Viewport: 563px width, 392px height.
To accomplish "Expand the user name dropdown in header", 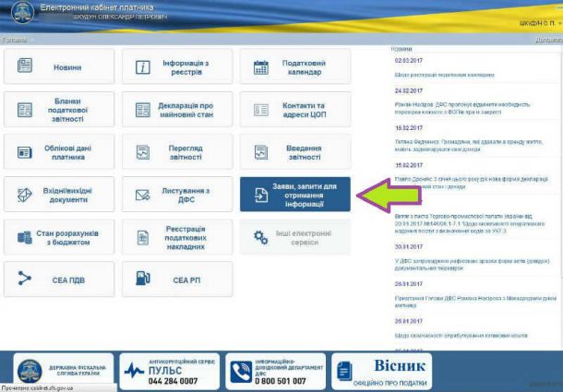I will point(540,23).
